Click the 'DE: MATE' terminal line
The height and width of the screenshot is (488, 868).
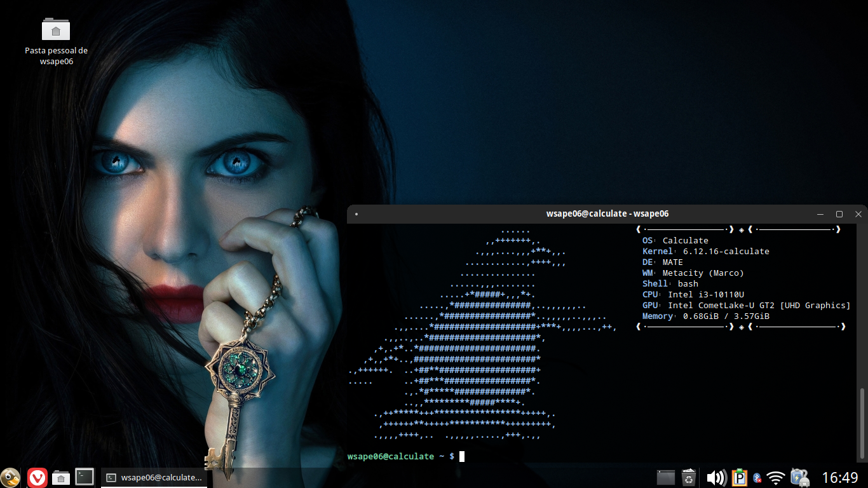point(663,262)
